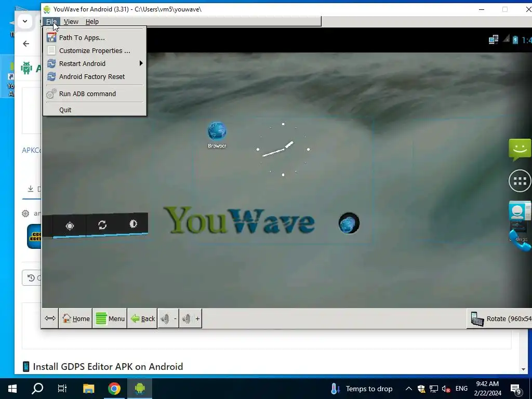
Task: Click the browser back arrow behind YouWave
Action: point(26,44)
